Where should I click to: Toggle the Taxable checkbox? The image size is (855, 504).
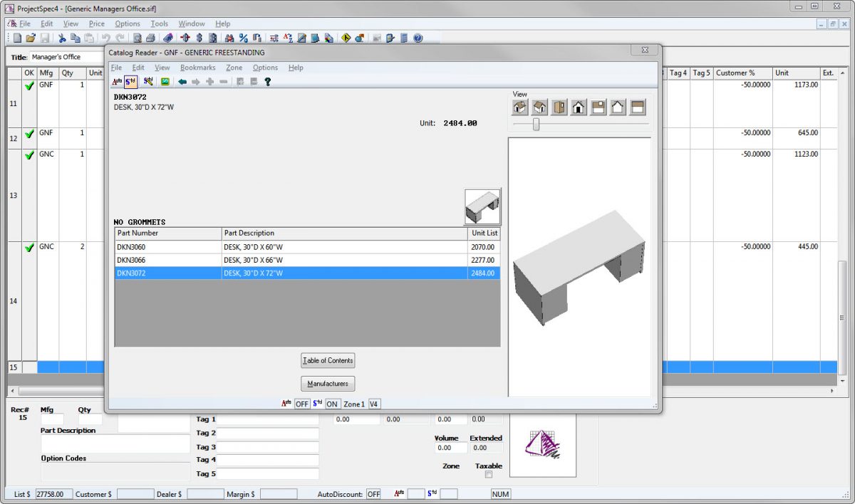coord(488,475)
